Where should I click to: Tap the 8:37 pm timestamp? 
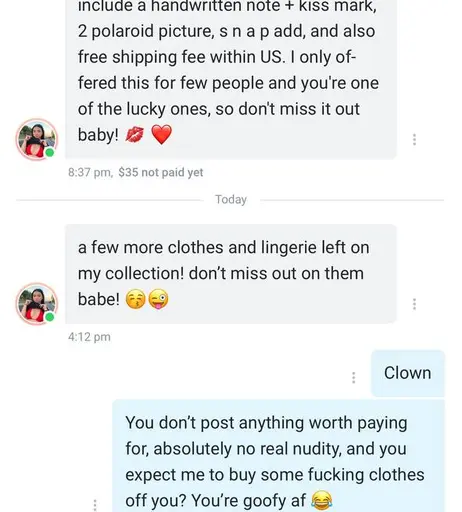pyautogui.click(x=89, y=172)
